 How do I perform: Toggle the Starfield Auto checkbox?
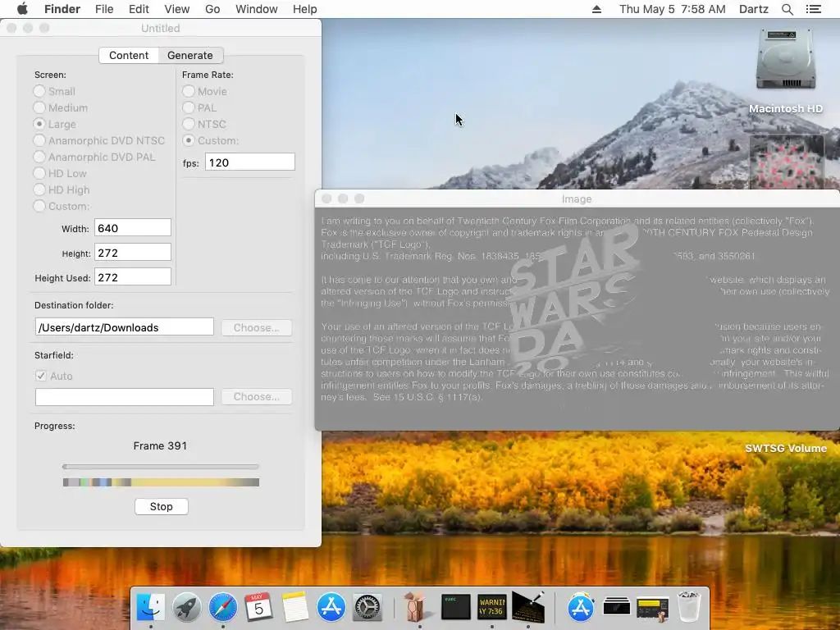point(41,376)
